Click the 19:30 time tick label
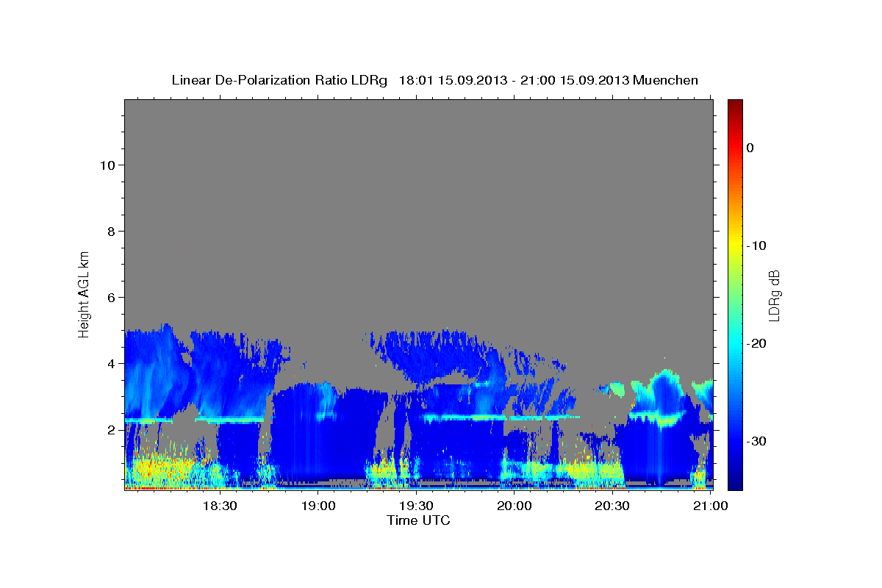The width and height of the screenshot is (882, 588). [x=416, y=506]
